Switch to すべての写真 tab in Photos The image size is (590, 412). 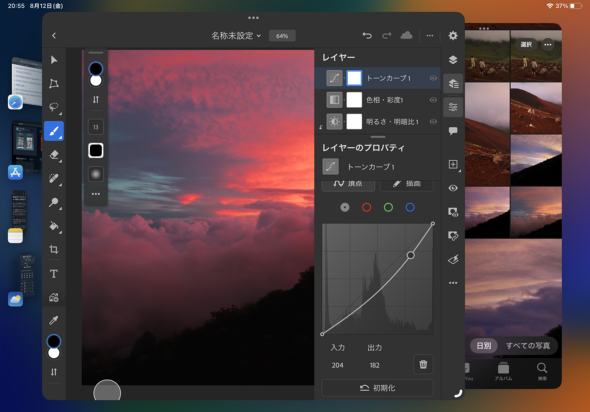(528, 345)
